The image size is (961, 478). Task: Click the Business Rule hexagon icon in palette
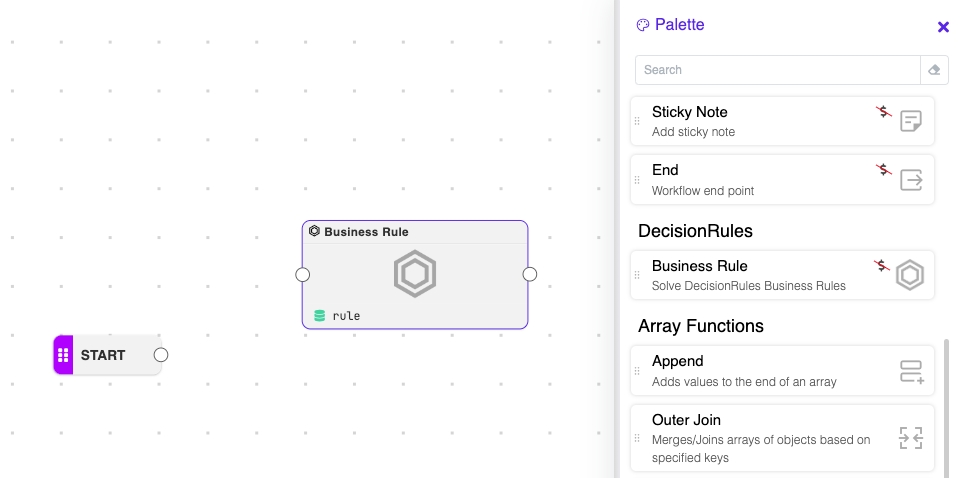(x=909, y=275)
